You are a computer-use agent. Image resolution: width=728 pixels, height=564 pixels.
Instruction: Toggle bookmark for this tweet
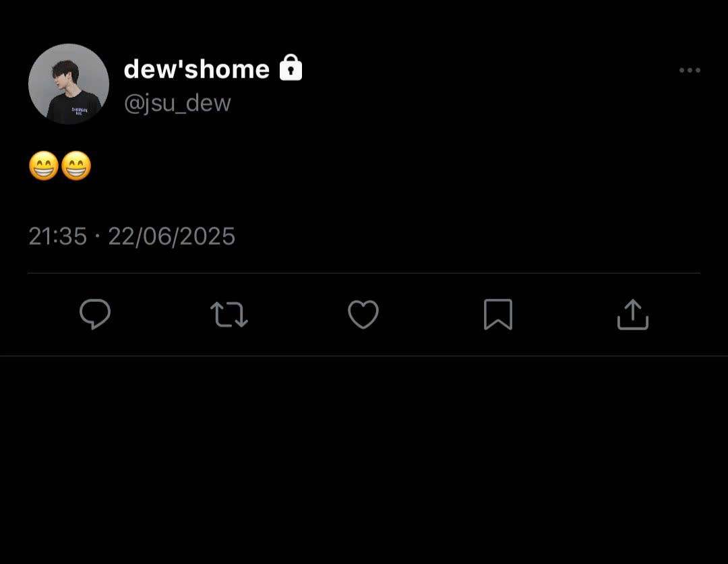pos(497,314)
